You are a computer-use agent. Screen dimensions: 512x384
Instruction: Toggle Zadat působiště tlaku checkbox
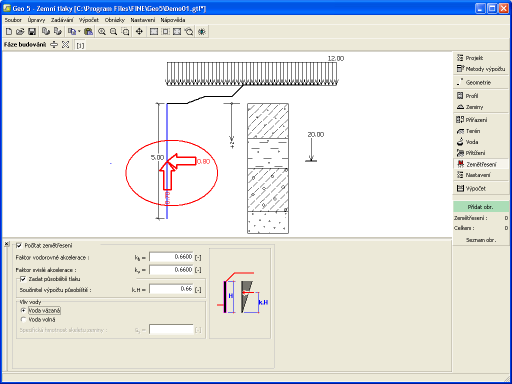23,279
